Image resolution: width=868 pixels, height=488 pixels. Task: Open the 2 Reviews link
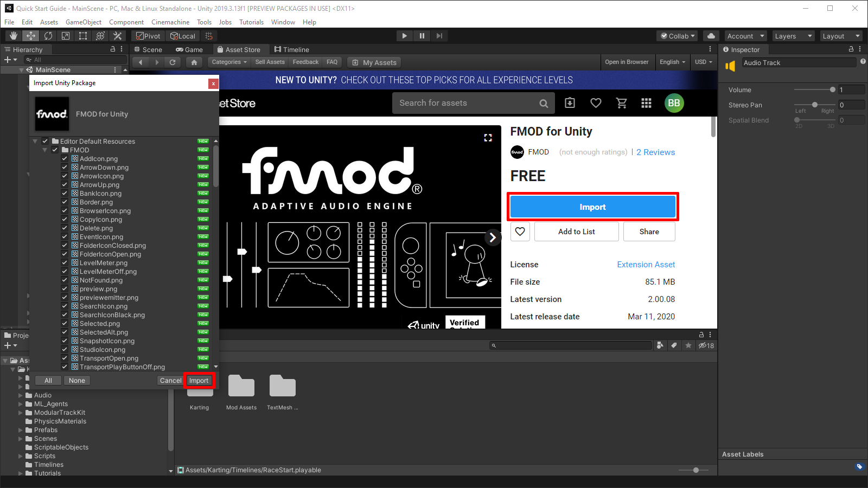655,152
